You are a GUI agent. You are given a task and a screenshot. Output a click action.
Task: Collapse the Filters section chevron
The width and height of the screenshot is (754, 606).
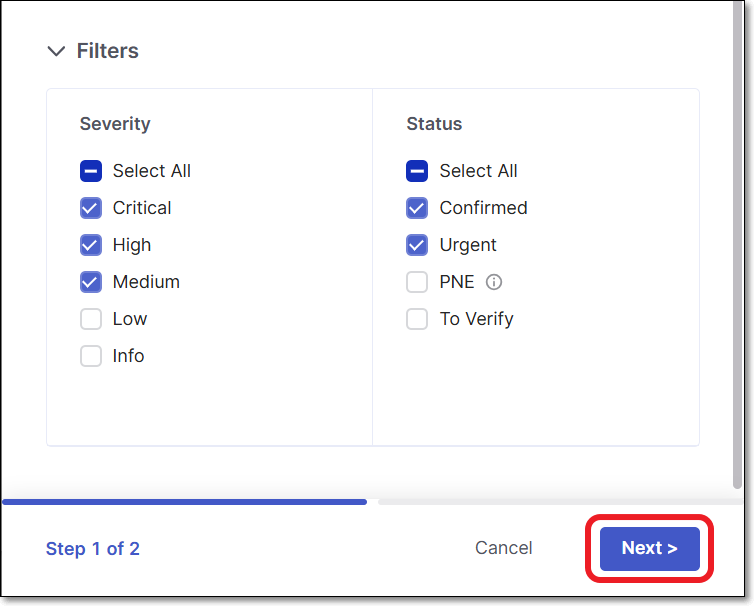tap(56, 51)
